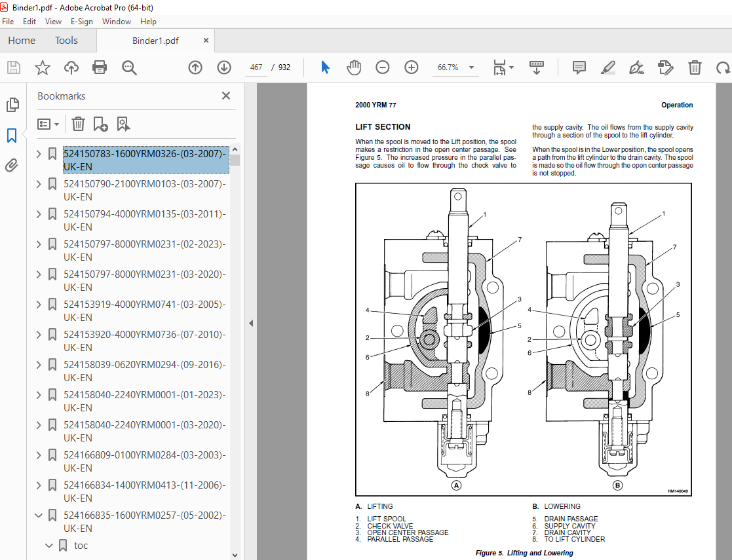
Task: Toggle the Bookmarks panel ribbon icon
Action: pos(12,136)
